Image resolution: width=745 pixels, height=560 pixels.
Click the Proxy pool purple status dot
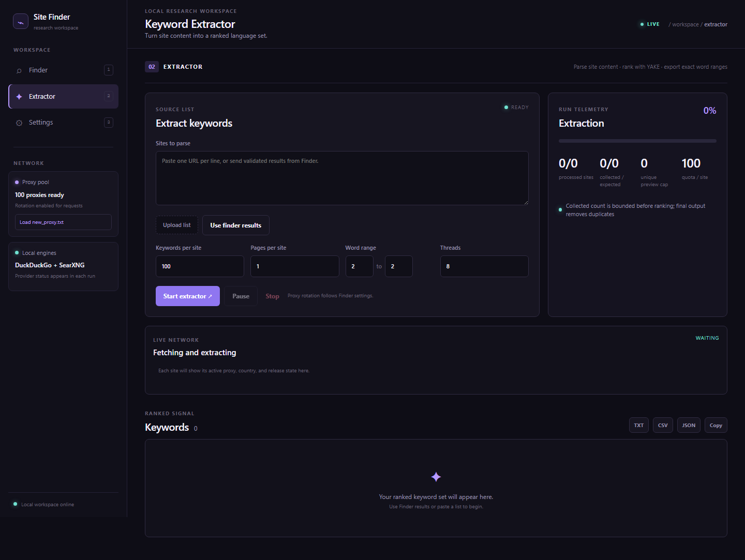(x=17, y=182)
